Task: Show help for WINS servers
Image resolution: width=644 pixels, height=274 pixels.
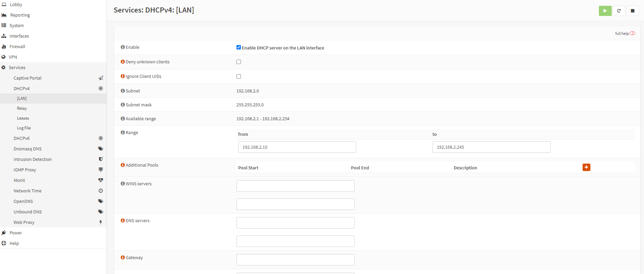Action: coord(123,184)
